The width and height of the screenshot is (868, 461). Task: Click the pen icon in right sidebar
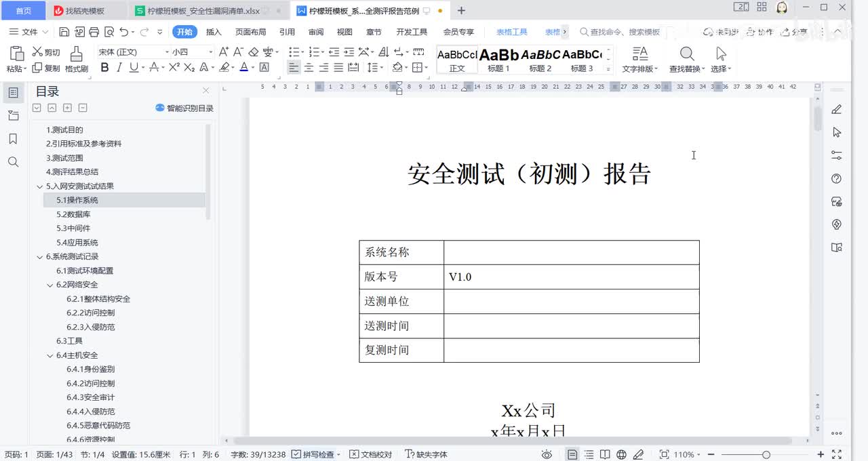point(837,109)
